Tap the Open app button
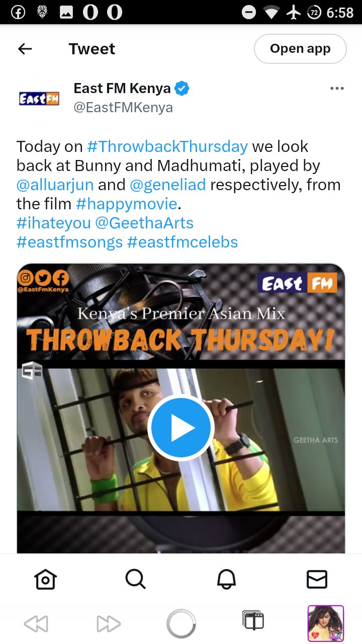 (300, 49)
